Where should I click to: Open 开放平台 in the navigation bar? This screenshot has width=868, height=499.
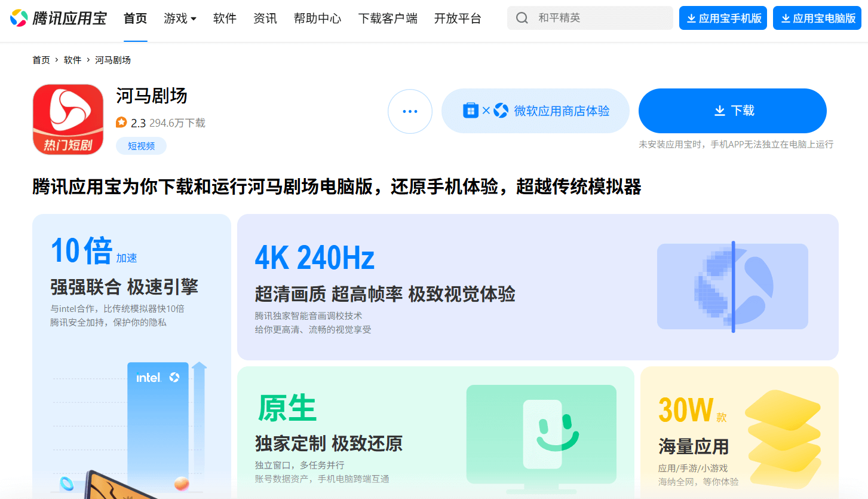point(458,19)
